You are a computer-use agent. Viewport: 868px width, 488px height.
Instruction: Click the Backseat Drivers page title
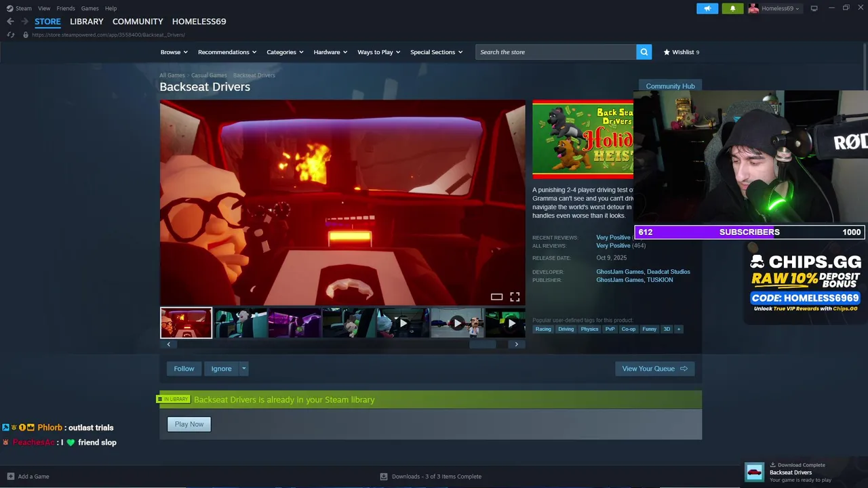click(x=205, y=87)
